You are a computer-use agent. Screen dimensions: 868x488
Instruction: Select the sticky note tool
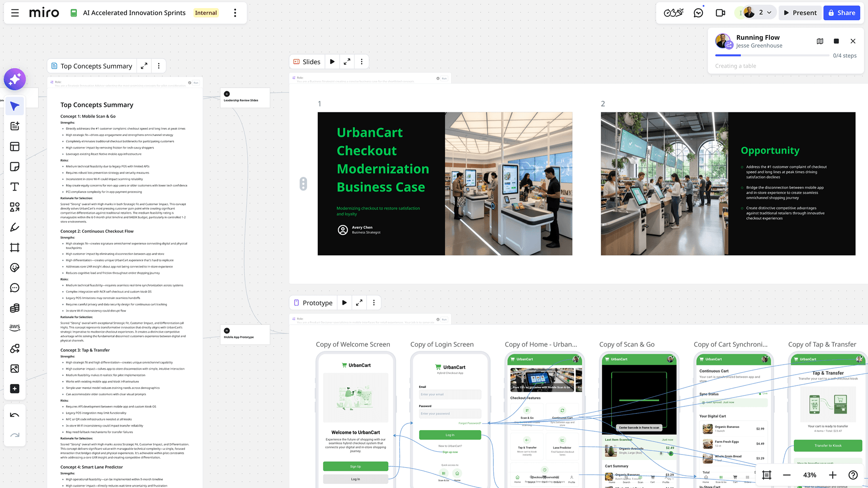click(x=14, y=167)
